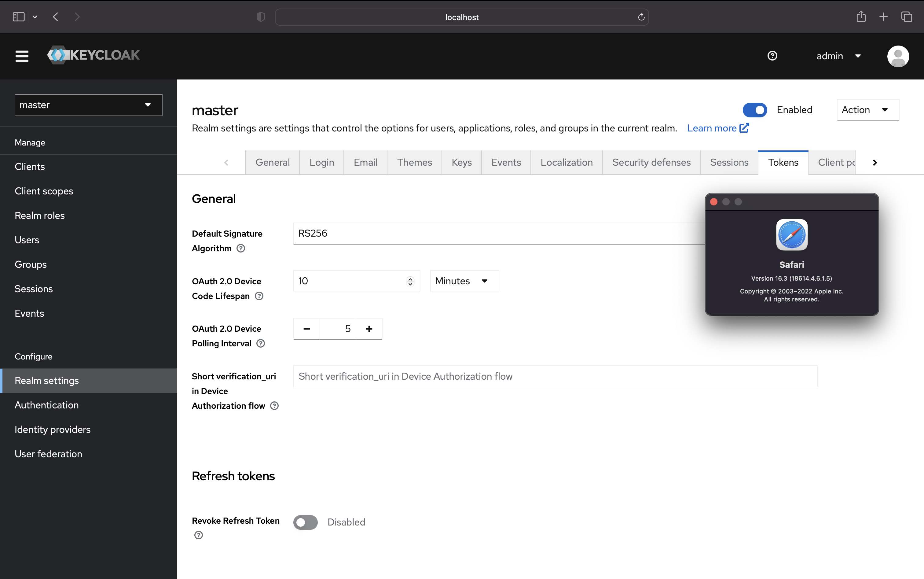The image size is (924, 579).
Task: Click the help tooltip beside Default Signature Algorithm
Action: click(x=241, y=248)
